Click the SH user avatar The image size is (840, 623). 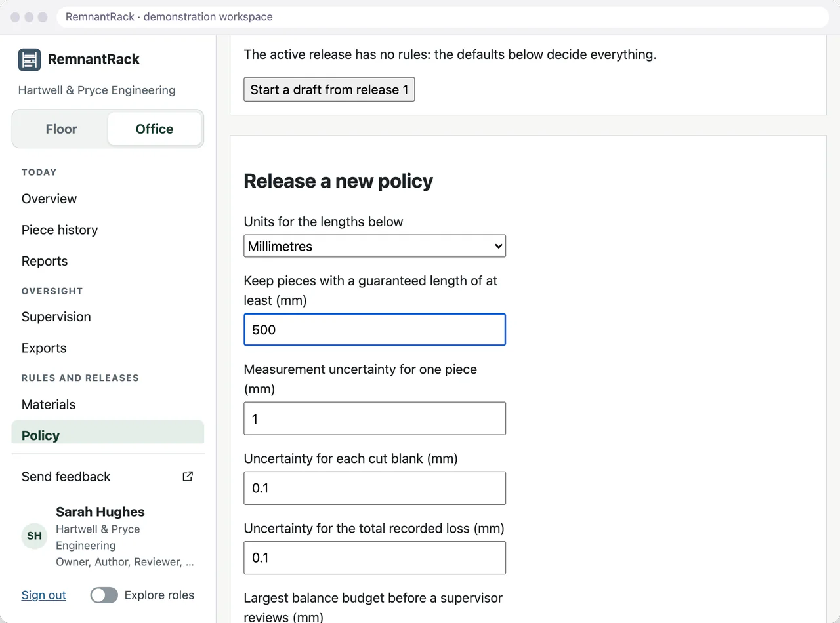34,536
